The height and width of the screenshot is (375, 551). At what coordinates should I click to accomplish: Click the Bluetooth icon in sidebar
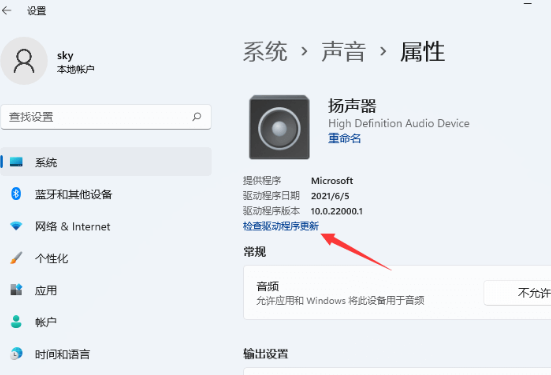[x=16, y=194]
